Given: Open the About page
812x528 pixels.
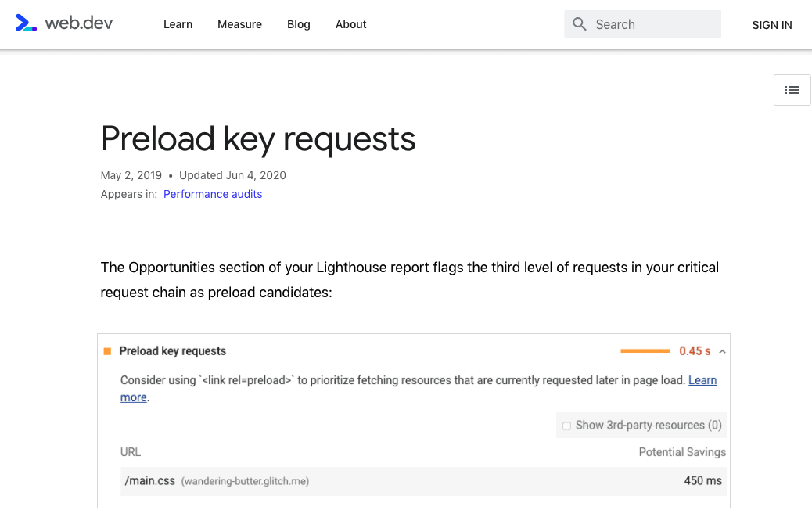Looking at the screenshot, I should 350,24.
